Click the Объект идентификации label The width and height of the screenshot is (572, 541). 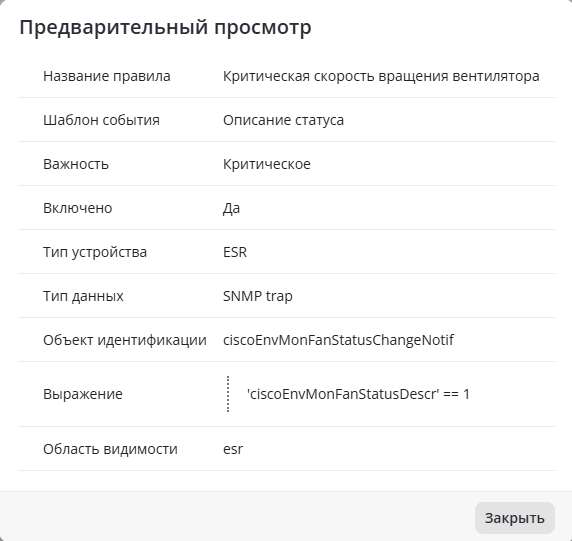coord(125,340)
